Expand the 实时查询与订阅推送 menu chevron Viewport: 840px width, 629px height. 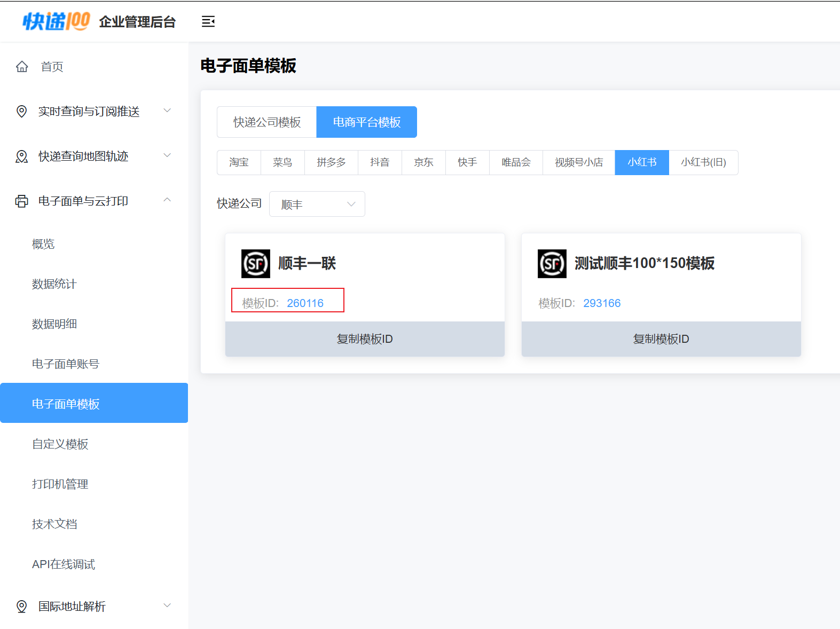tap(167, 111)
